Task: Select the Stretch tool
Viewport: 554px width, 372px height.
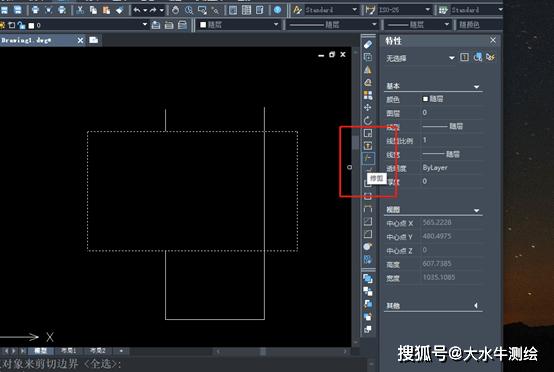Action: pos(368,146)
